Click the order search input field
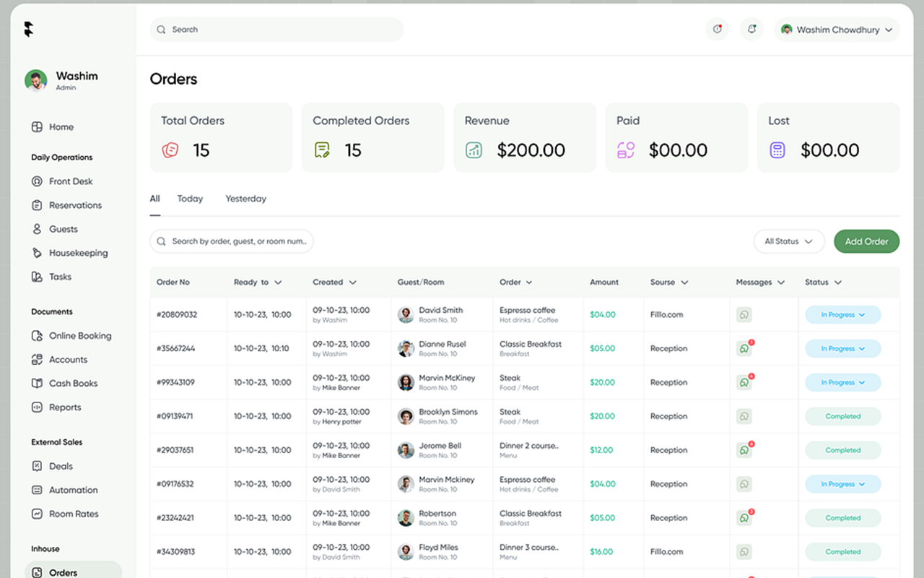 pyautogui.click(x=231, y=241)
